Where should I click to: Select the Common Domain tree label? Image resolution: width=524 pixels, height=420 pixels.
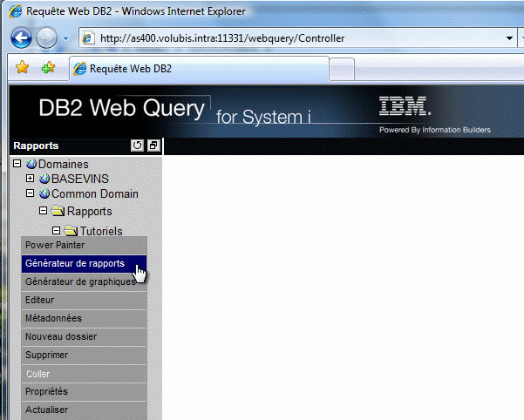95,194
